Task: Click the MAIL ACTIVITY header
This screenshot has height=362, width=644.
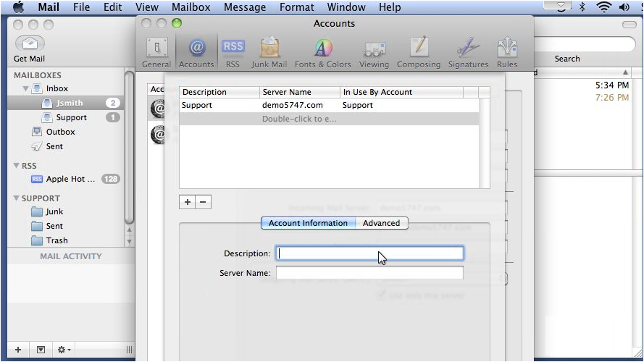Action: [71, 256]
